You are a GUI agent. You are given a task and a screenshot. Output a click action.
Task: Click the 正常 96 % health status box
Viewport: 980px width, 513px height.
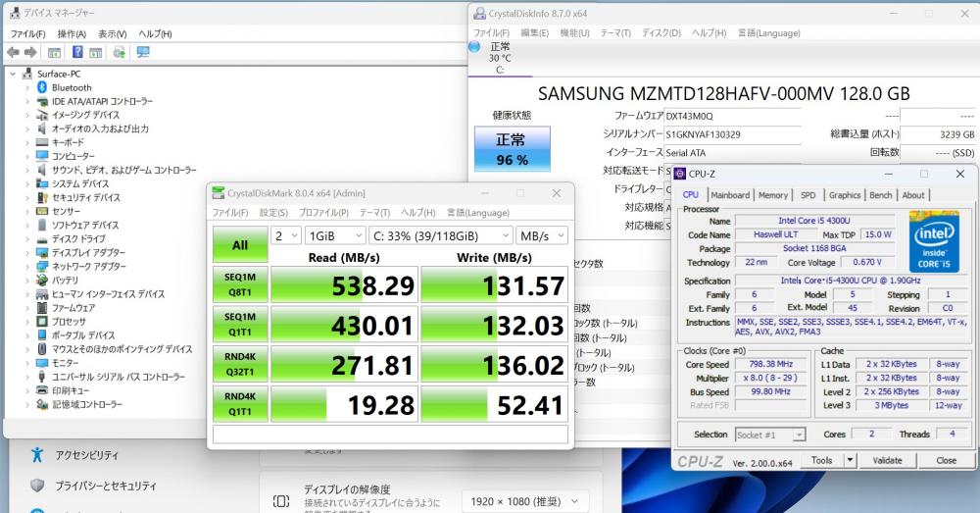coord(512,149)
